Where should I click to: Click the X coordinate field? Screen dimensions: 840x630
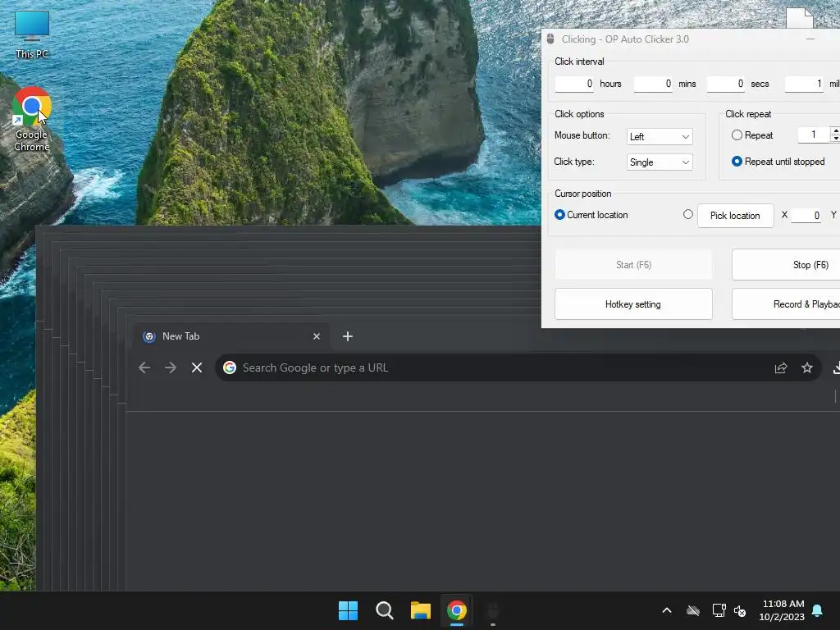(x=806, y=216)
